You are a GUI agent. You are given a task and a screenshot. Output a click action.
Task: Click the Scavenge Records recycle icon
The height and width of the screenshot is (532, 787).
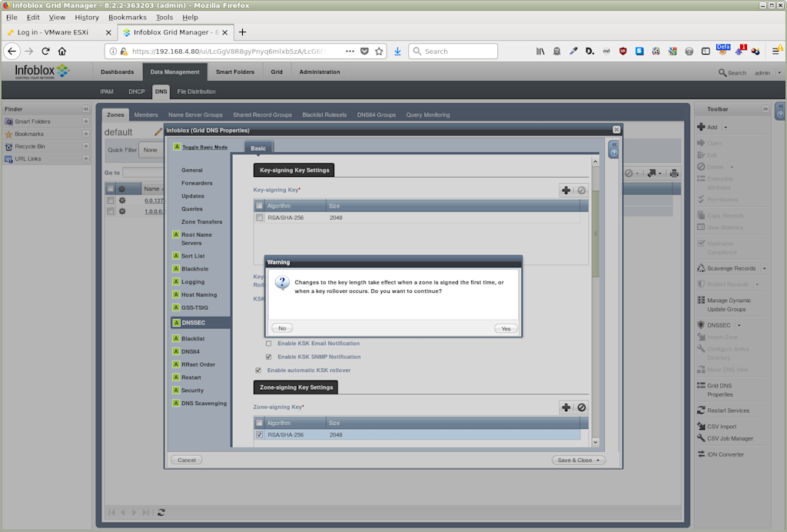[x=701, y=268]
